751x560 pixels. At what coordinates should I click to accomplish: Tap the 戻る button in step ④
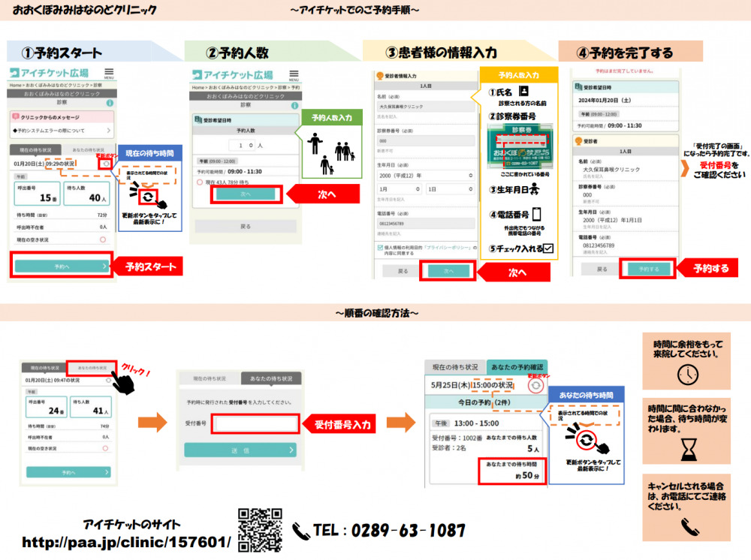[602, 269]
